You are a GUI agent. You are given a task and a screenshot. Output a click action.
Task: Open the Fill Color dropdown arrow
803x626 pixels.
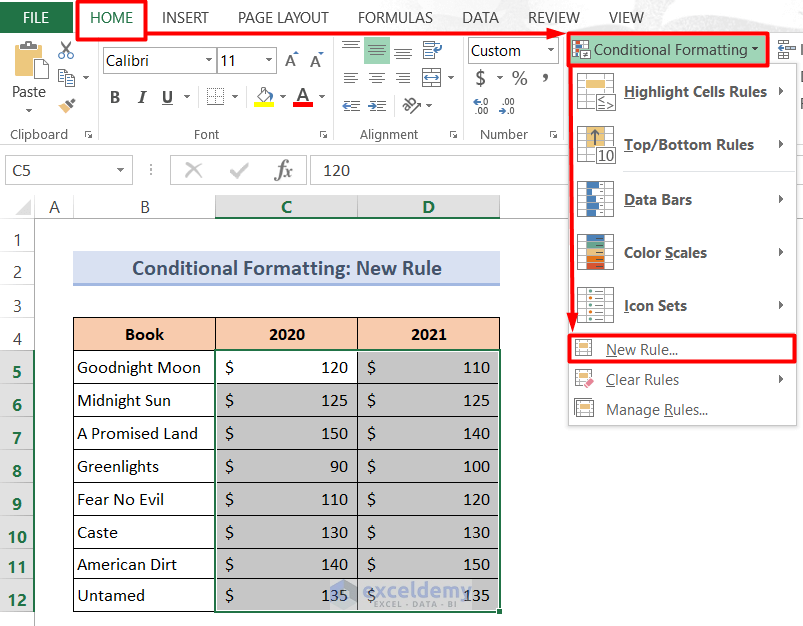click(281, 96)
